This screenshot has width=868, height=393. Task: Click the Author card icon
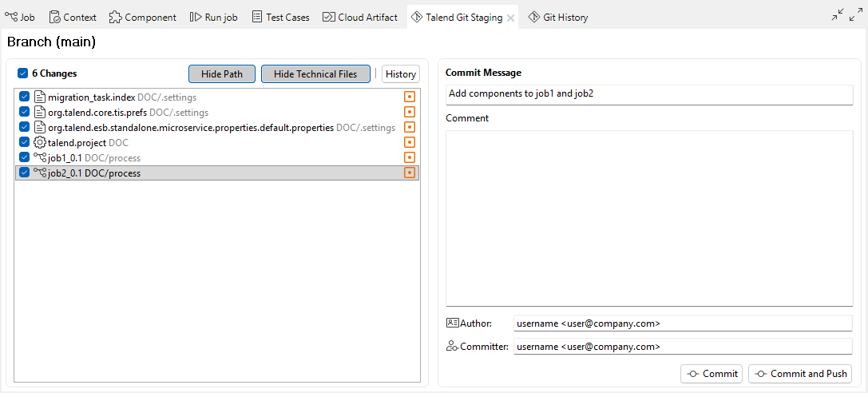coord(452,323)
